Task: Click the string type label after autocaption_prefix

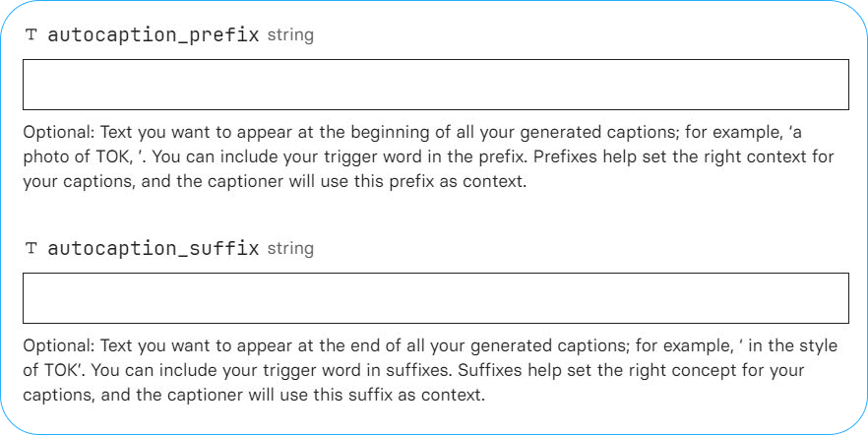Action: pos(290,35)
